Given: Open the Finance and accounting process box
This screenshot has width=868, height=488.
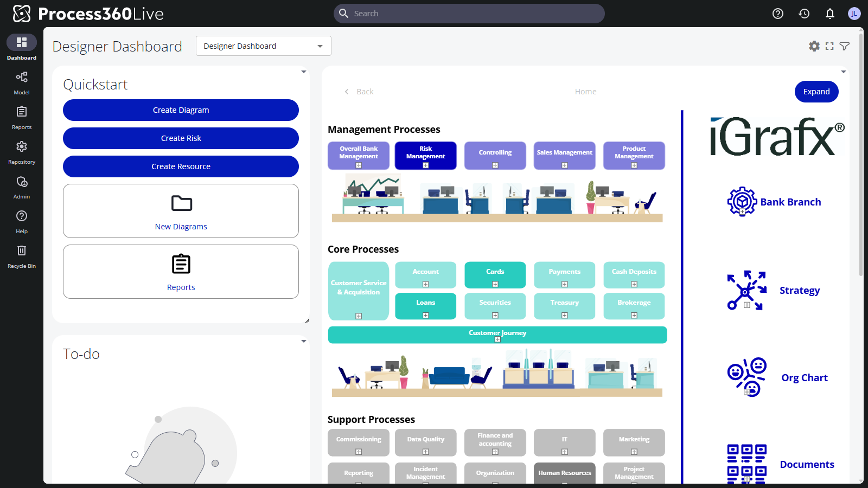Looking at the screenshot, I should [495, 443].
